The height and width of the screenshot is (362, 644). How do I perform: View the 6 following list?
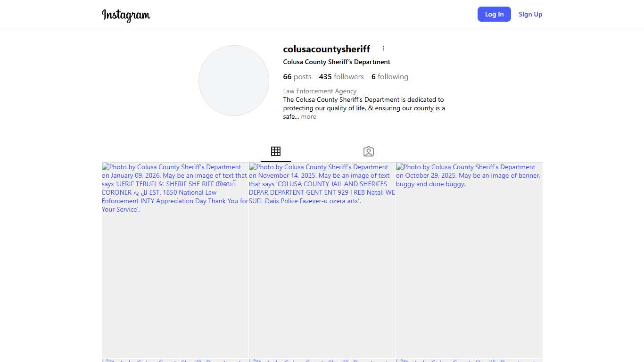(x=389, y=77)
